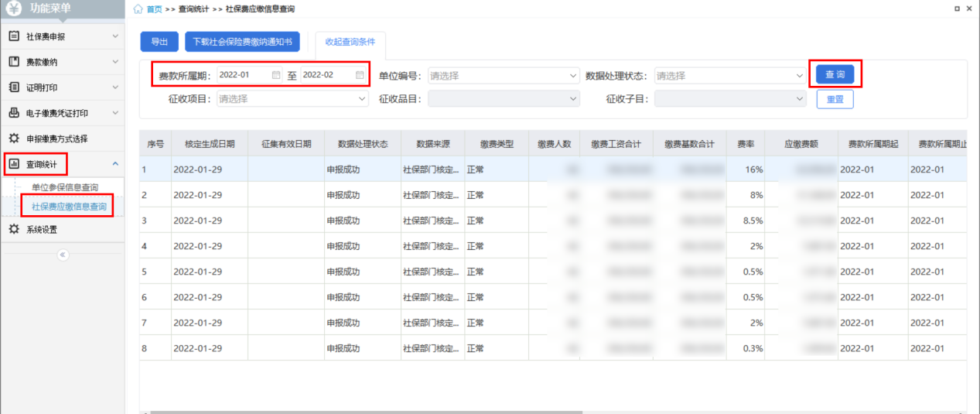Click the 电子缴费凭证打印 printer icon
This screenshot has height=414, width=980.
[x=14, y=113]
